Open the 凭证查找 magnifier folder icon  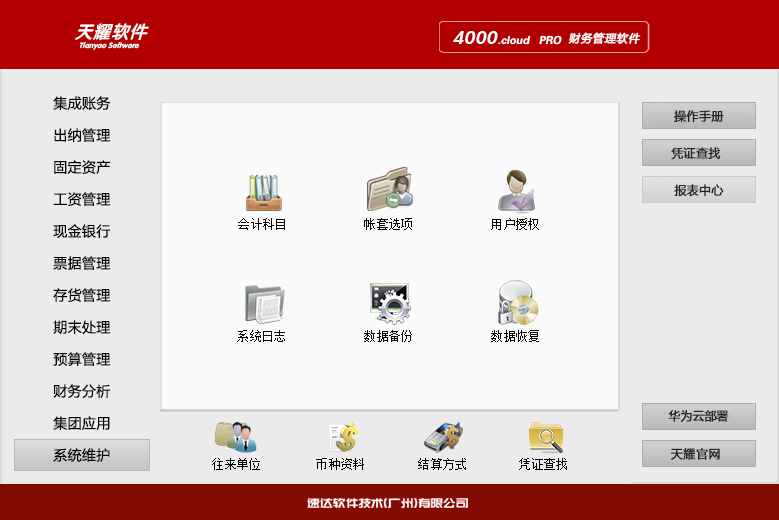(x=545, y=437)
